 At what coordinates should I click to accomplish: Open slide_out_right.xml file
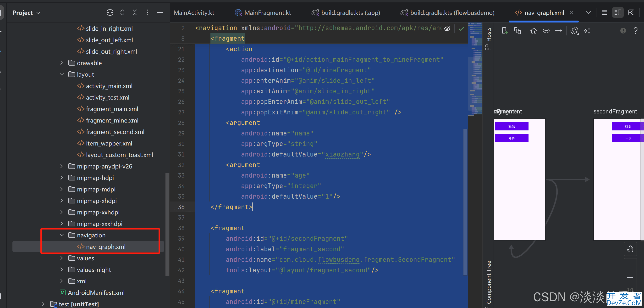click(107, 51)
